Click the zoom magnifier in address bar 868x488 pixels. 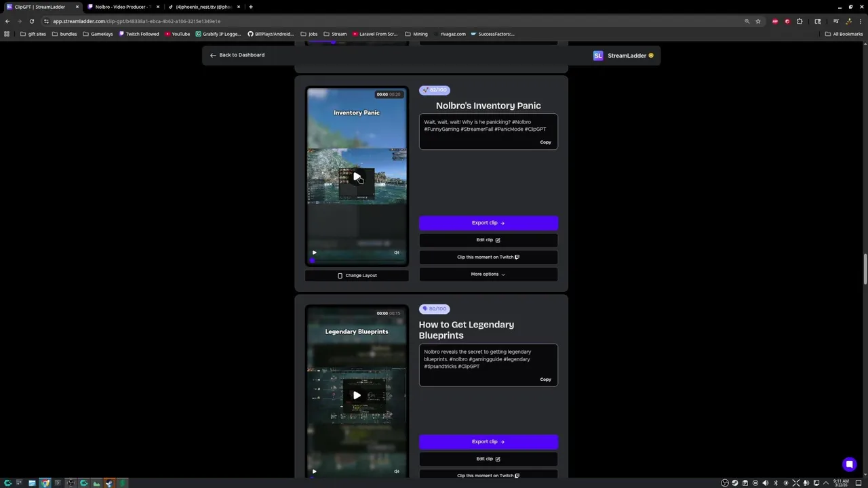tap(747, 21)
